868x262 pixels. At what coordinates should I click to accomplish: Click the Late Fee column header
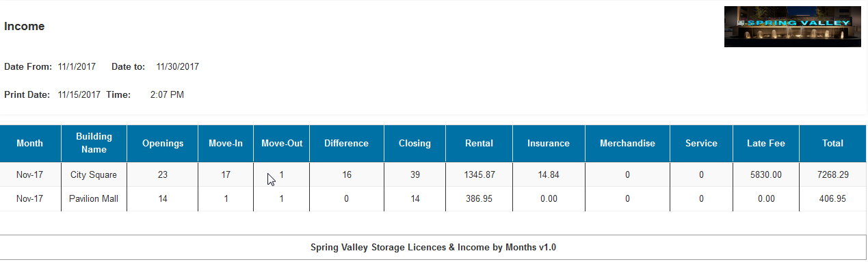click(766, 144)
